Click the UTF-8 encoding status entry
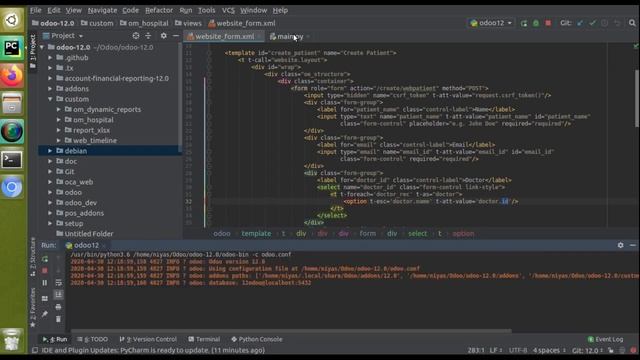Screen dimensions: 640x360 (x=518, y=350)
